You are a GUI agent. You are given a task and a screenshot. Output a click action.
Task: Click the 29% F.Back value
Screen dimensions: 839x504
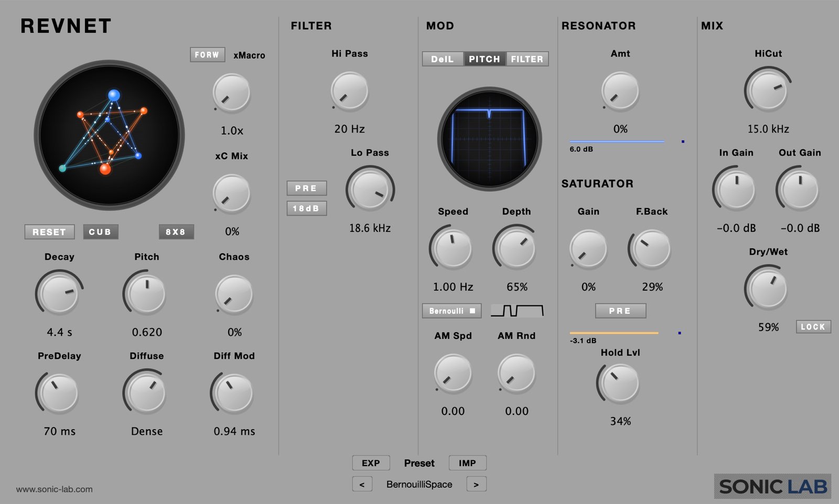[652, 287]
